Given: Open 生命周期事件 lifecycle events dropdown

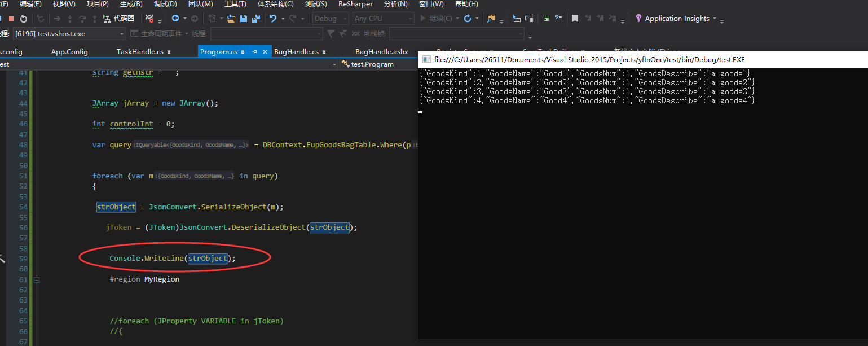Looking at the screenshot, I should tap(161, 34).
